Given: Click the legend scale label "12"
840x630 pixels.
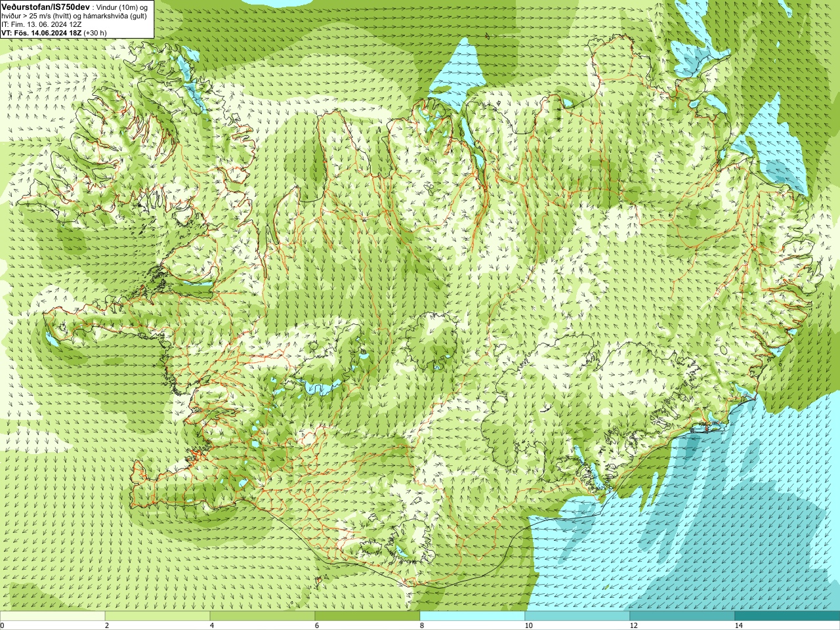Looking at the screenshot, I should coord(633,625).
